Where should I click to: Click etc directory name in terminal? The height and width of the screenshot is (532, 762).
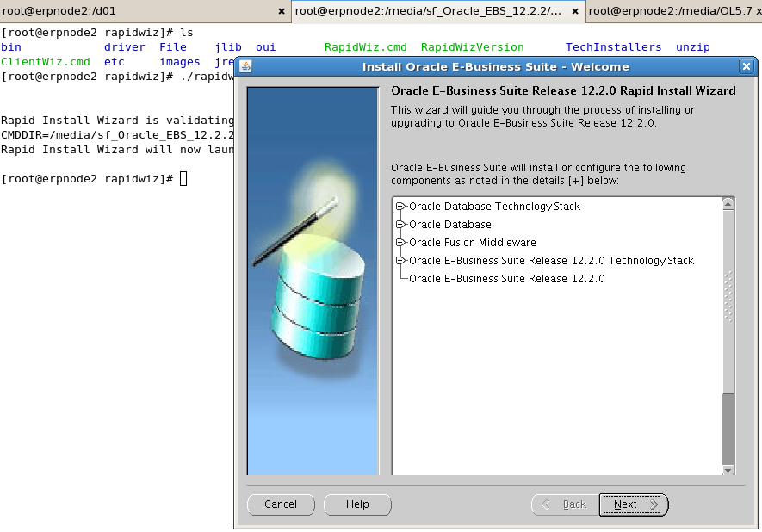click(115, 62)
